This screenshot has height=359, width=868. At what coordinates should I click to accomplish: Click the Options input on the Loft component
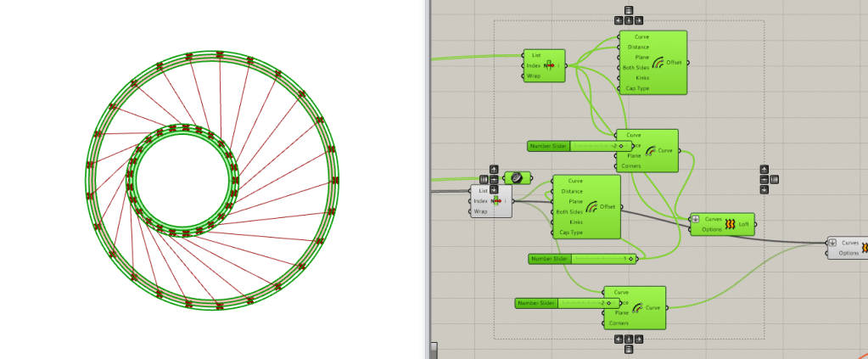click(712, 229)
